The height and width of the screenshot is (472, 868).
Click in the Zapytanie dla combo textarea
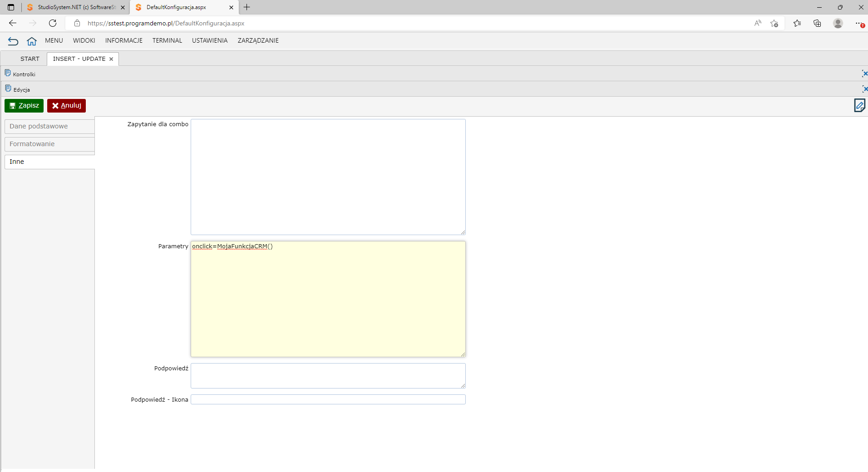point(328,177)
